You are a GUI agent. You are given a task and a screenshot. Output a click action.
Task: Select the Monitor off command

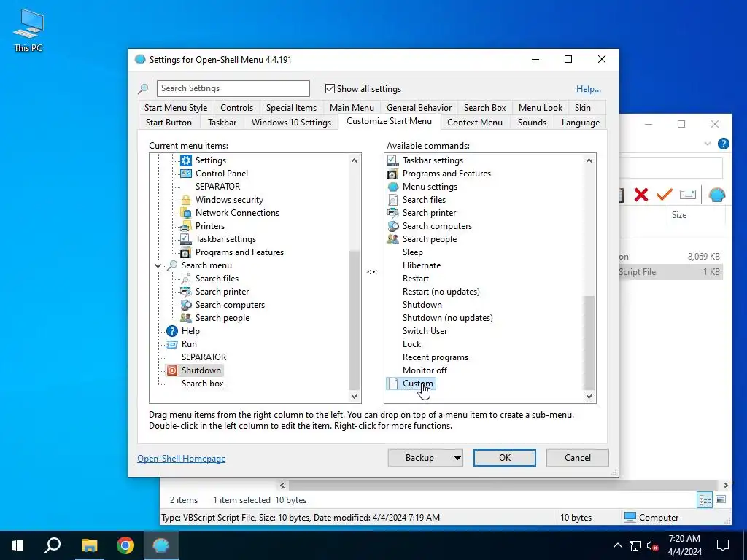425,370
